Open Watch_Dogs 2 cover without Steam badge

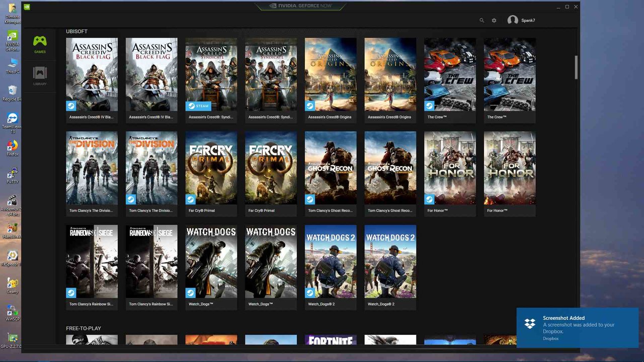click(x=390, y=261)
